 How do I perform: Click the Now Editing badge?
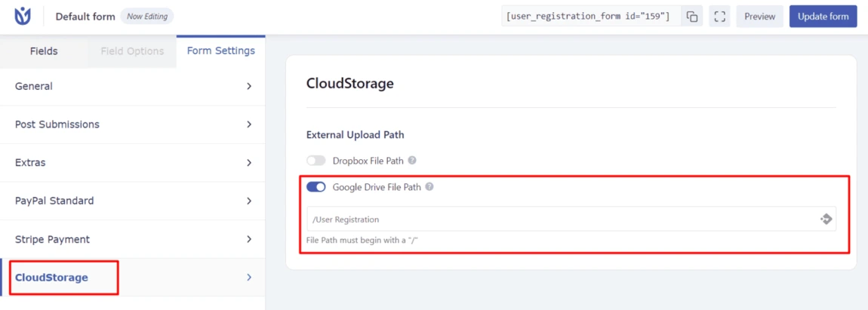[x=146, y=17]
